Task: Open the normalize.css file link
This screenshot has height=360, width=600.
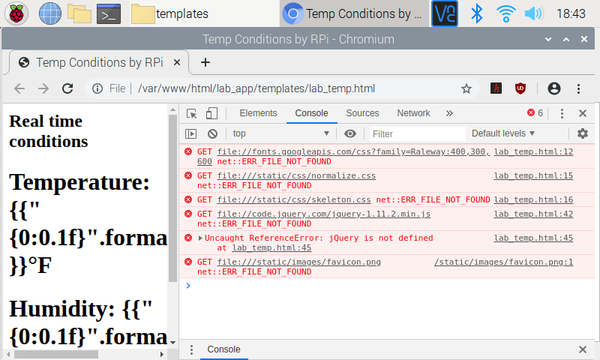Action: [x=296, y=176]
